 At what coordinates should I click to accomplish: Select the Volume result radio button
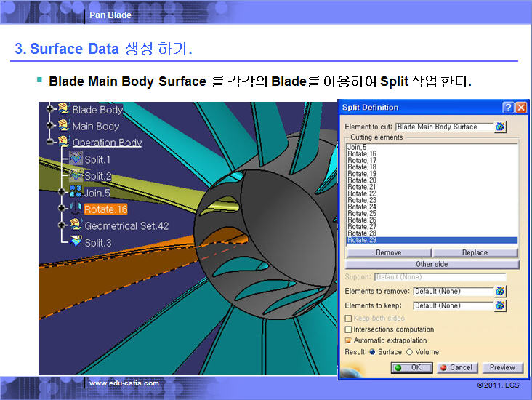[409, 352]
